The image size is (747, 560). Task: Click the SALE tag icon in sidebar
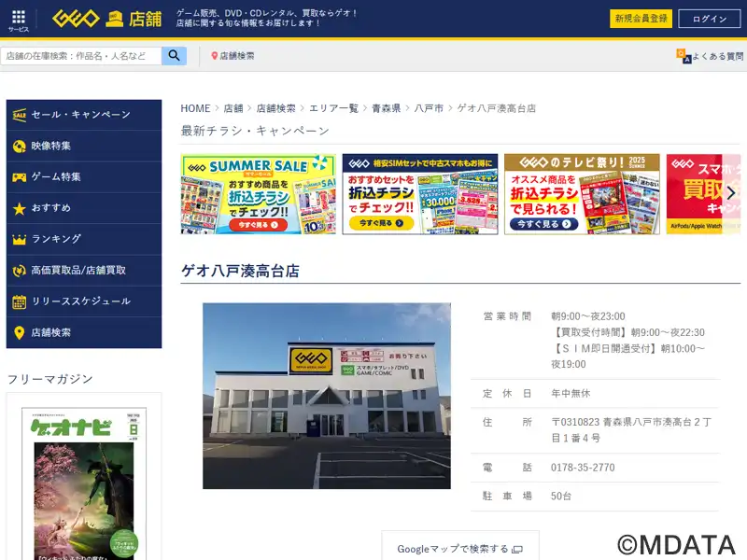(x=19, y=115)
